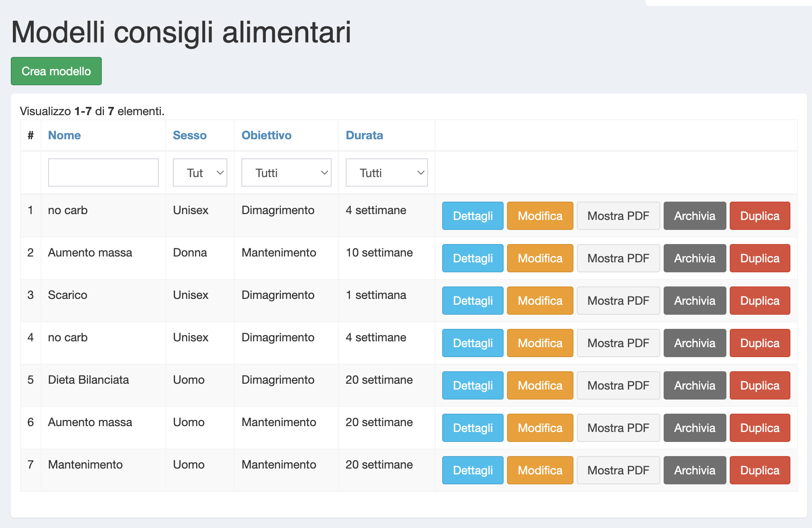Open the Durata filter dropdown
Image resolution: width=812 pixels, height=528 pixels.
pos(386,172)
